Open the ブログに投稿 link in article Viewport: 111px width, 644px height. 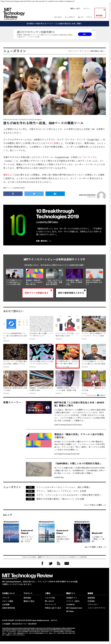pos(52,143)
